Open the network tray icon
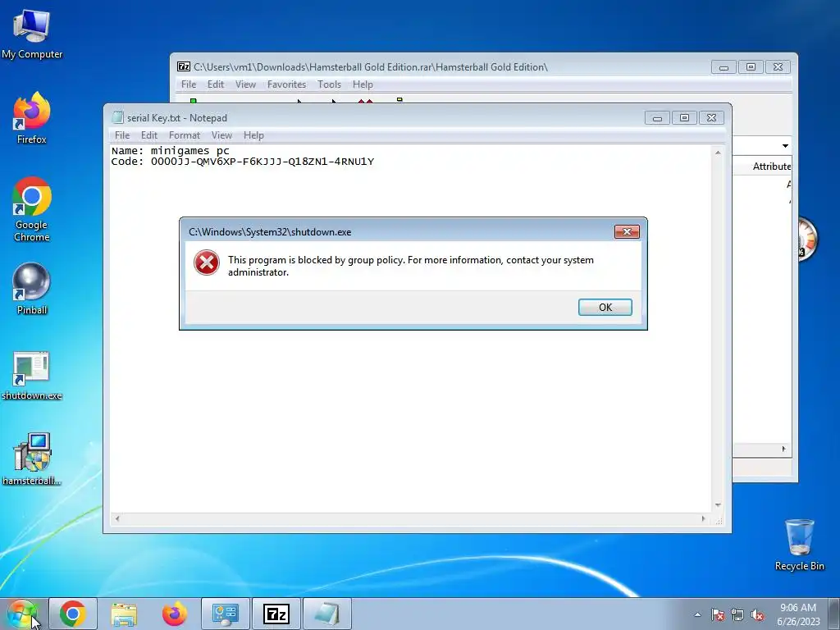840x630 pixels. point(737,615)
